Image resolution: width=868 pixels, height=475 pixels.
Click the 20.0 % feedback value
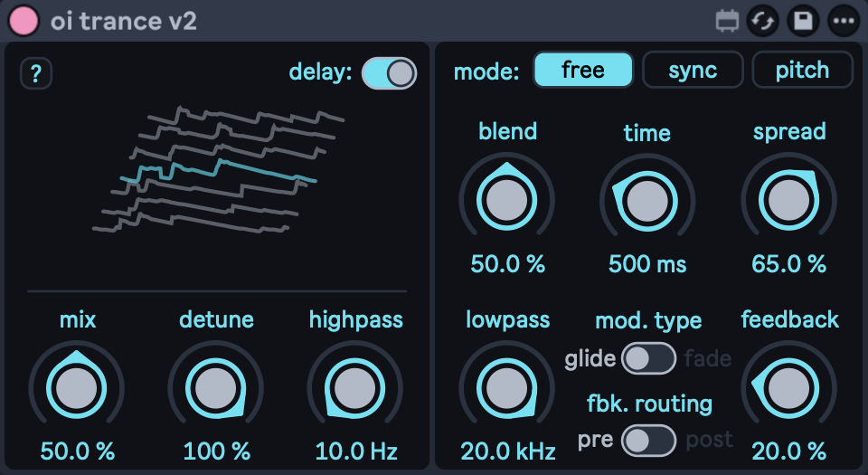pyautogui.click(x=789, y=451)
